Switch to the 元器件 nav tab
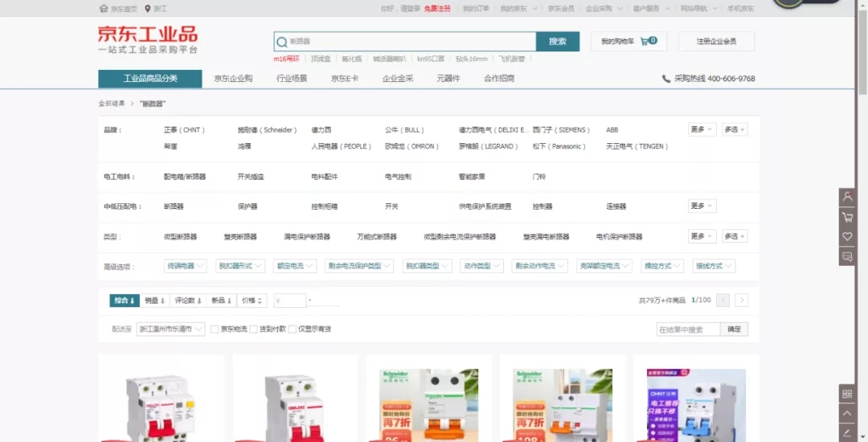Image resolution: width=868 pixels, height=442 pixels. 448,79
